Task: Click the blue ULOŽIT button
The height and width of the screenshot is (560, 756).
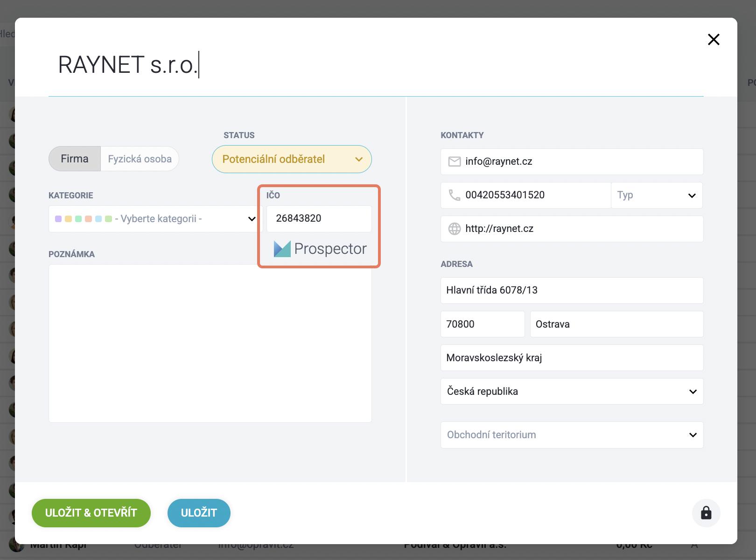Action: tap(199, 513)
